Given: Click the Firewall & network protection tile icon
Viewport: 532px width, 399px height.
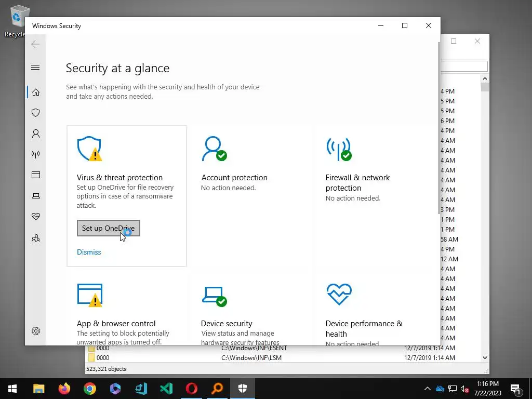Looking at the screenshot, I should pyautogui.click(x=339, y=149).
